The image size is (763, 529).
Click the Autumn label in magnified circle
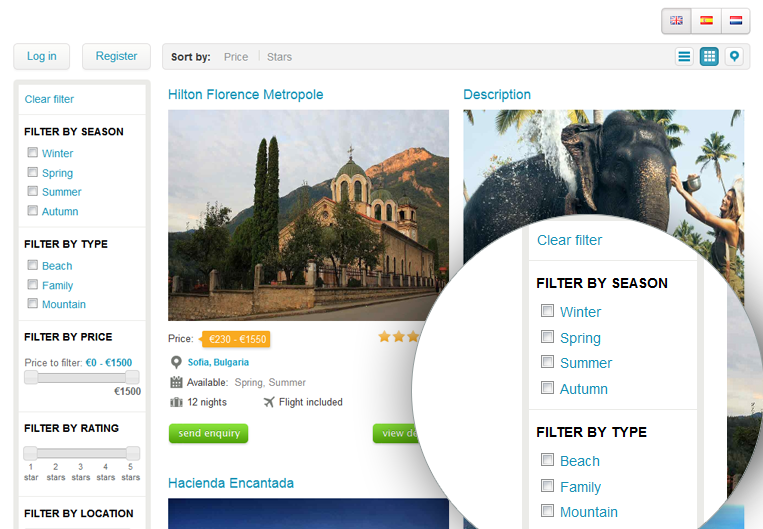click(583, 389)
